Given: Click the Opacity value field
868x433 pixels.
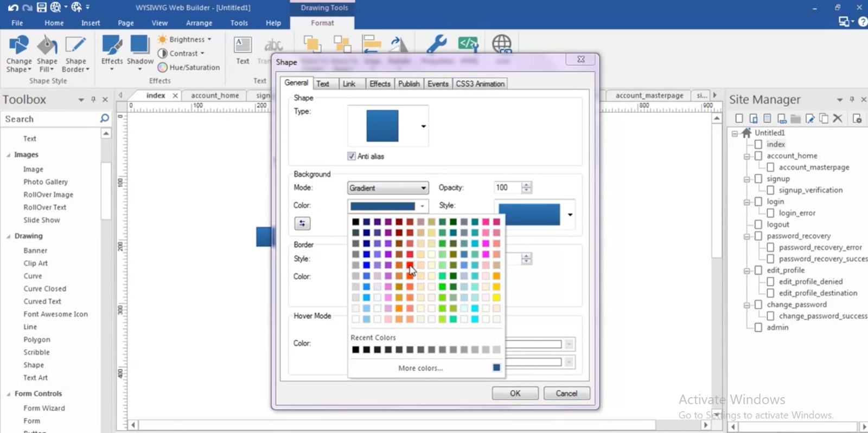Looking at the screenshot, I should [x=508, y=188].
